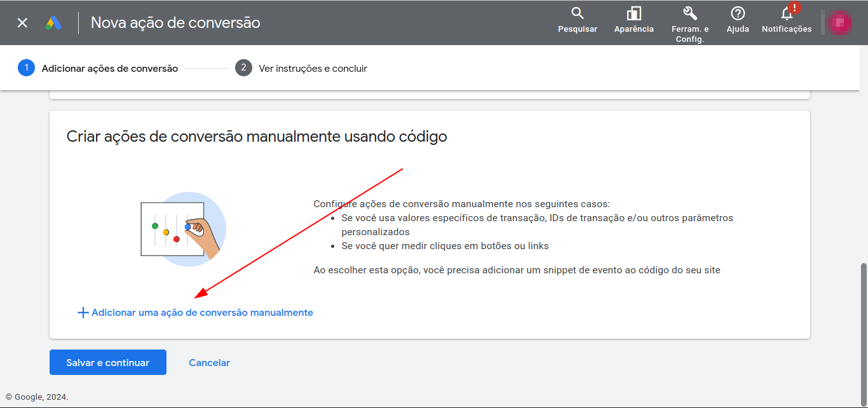Viewport: 868px width, 408px height.
Task: Open the Pesquisar search icon
Action: tap(577, 13)
